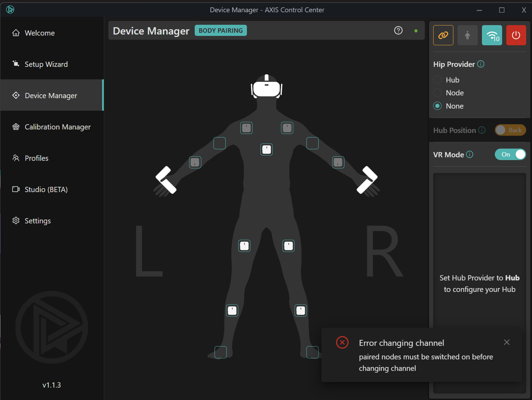
Task: Click the orange link pairing icon
Action: click(x=443, y=35)
